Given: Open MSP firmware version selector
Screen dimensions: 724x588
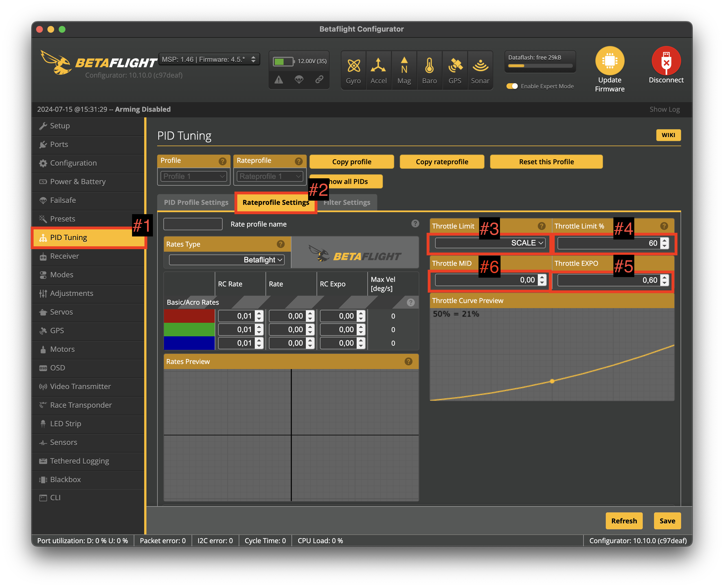Looking at the screenshot, I should [x=209, y=59].
